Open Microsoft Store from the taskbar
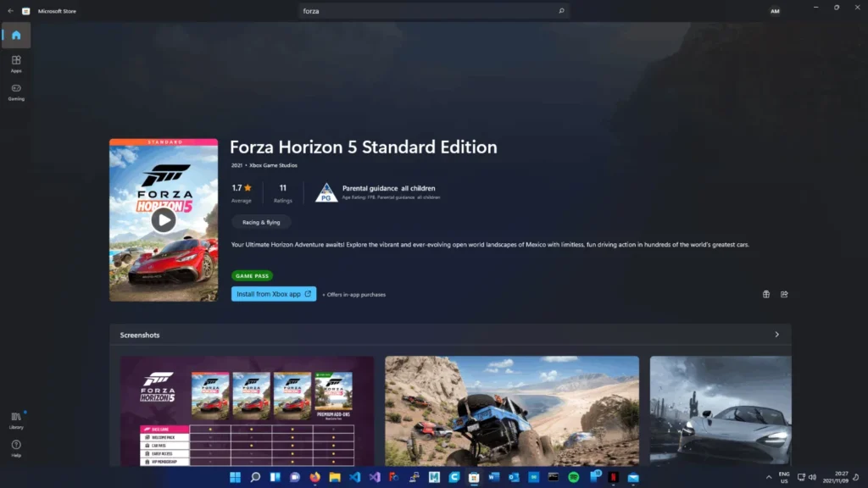868x488 pixels. coord(474,477)
